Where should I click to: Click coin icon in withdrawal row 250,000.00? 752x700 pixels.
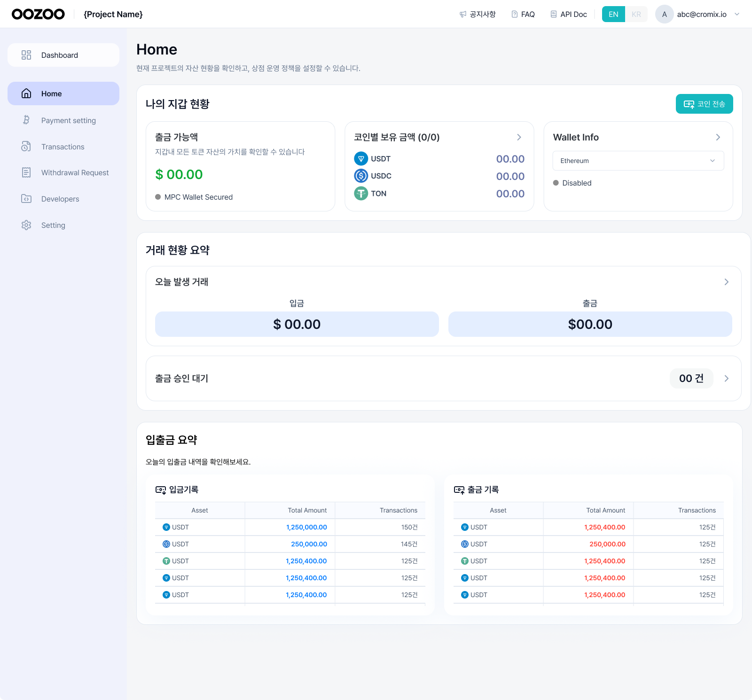click(x=465, y=544)
